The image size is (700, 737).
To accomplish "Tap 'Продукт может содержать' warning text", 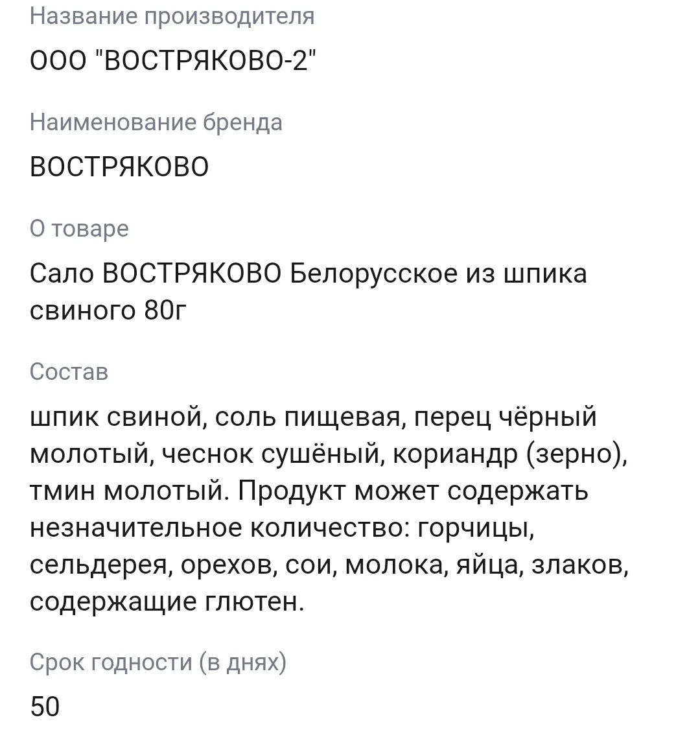I will (x=414, y=491).
